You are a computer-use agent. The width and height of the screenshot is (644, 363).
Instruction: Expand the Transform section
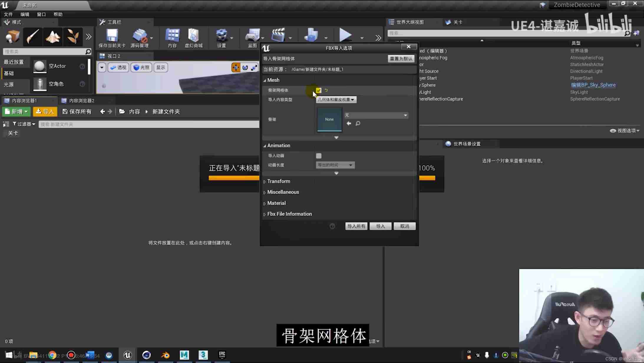pyautogui.click(x=265, y=181)
